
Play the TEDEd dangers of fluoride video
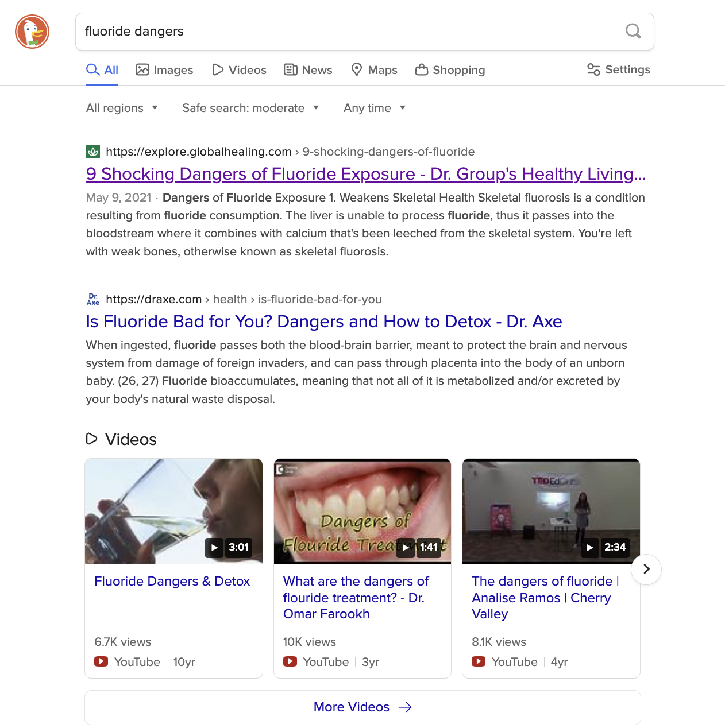click(550, 511)
